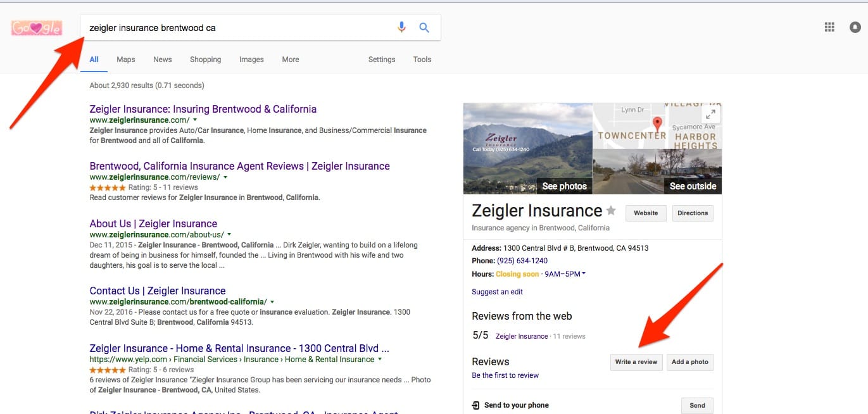868x414 pixels.
Task: Select the All results tab
Action: (94, 60)
